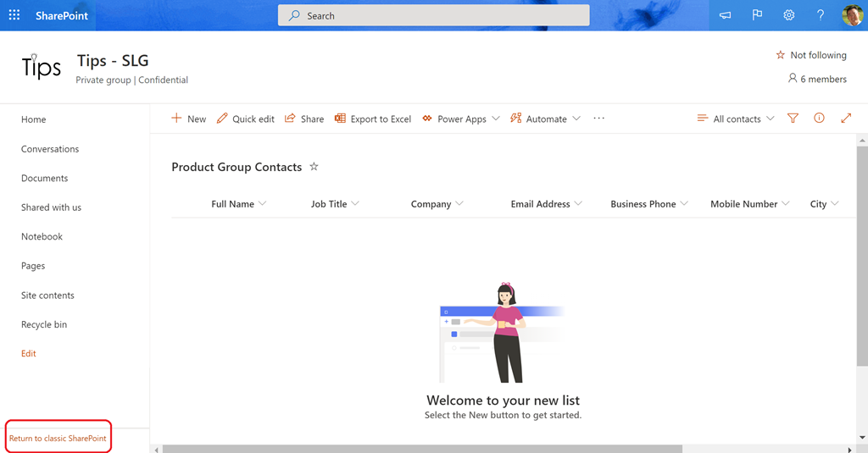The height and width of the screenshot is (453, 868).
Task: Open the All contacts view dropdown
Action: (736, 119)
